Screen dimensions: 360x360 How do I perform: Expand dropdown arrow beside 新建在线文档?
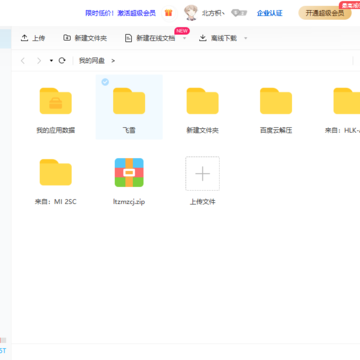(x=184, y=38)
